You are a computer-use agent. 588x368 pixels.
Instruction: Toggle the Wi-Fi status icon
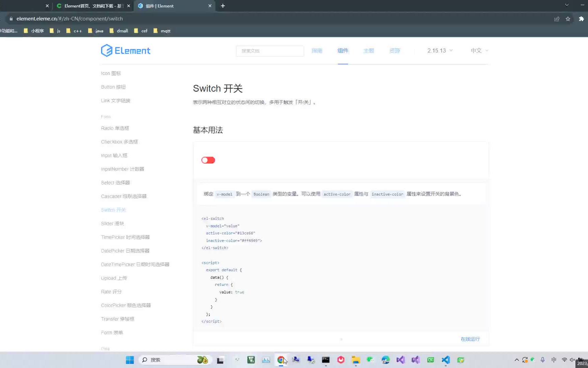565,360
